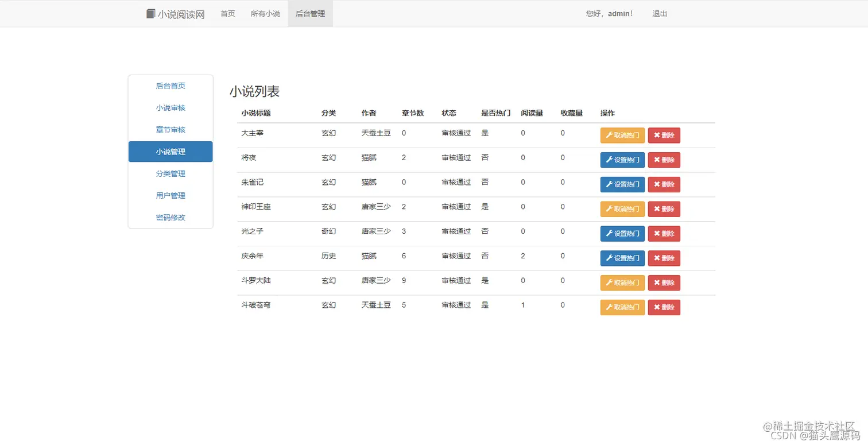The width and height of the screenshot is (868, 445).
Task: Delete the novel 大主宰
Action: click(x=664, y=136)
